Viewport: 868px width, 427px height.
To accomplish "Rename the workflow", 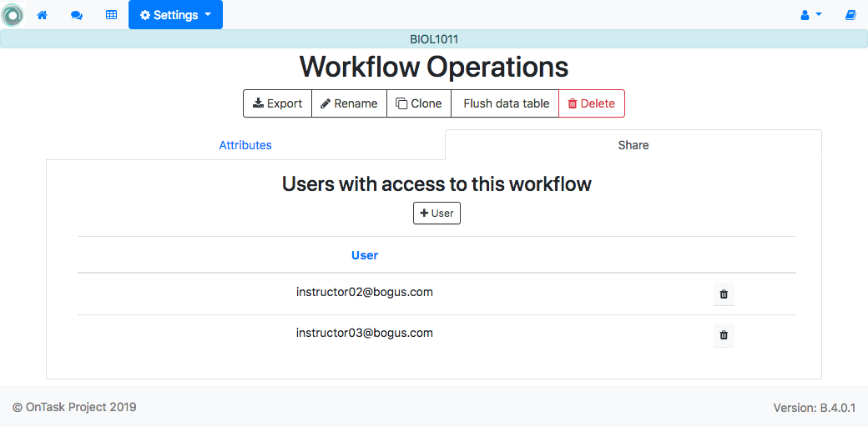I will click(x=350, y=103).
